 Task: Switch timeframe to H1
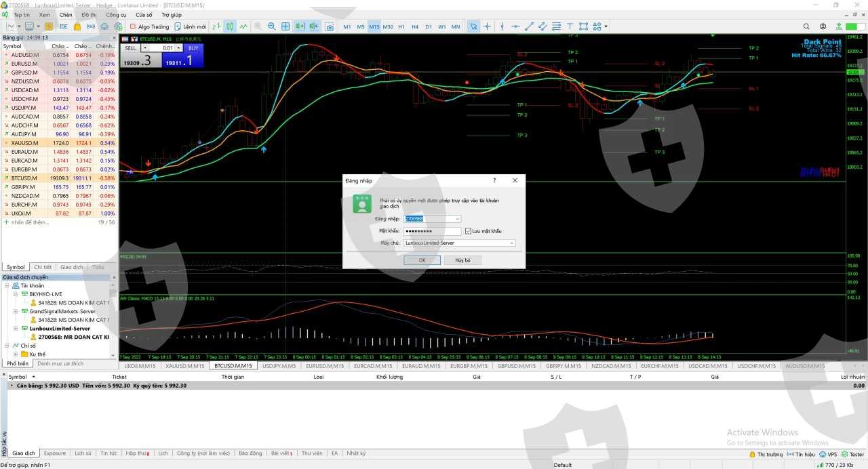coord(401,26)
